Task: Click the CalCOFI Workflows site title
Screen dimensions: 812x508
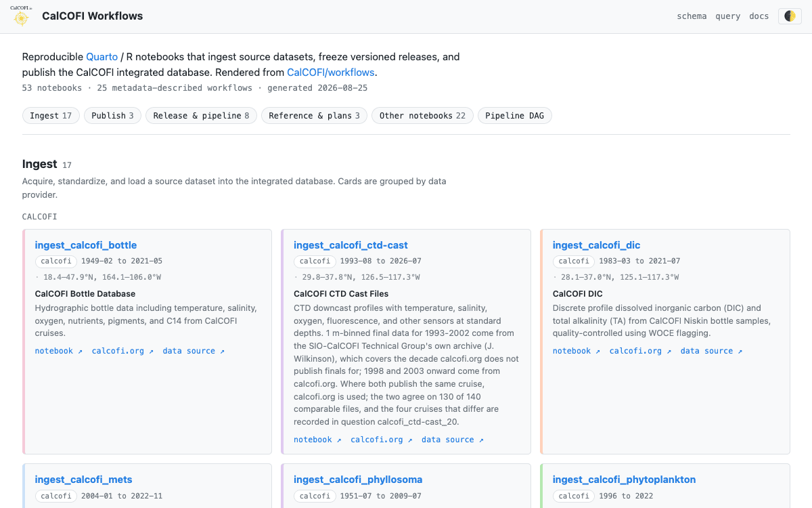Action: pyautogui.click(x=93, y=16)
